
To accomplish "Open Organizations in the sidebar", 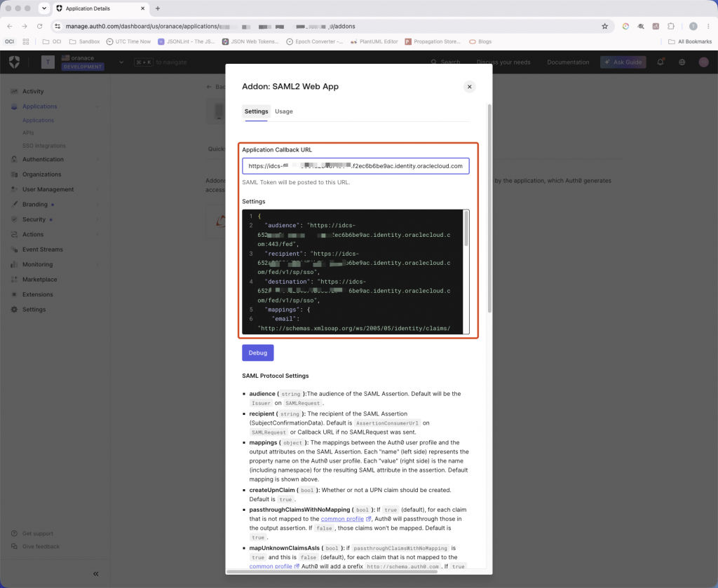I will point(41,175).
